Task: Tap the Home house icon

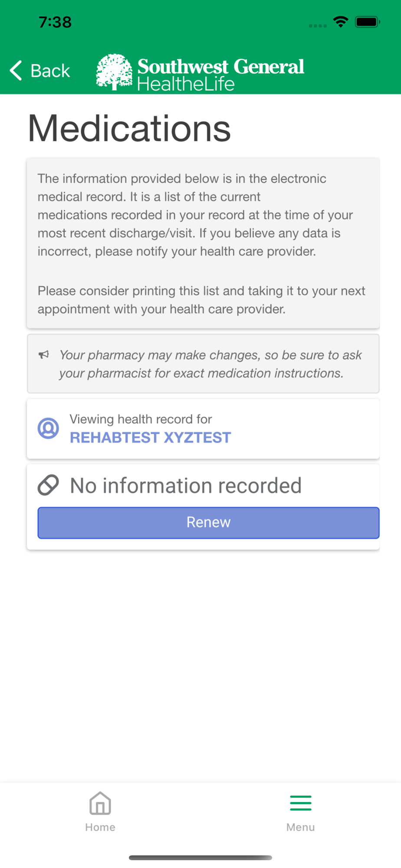Action: coord(100,803)
